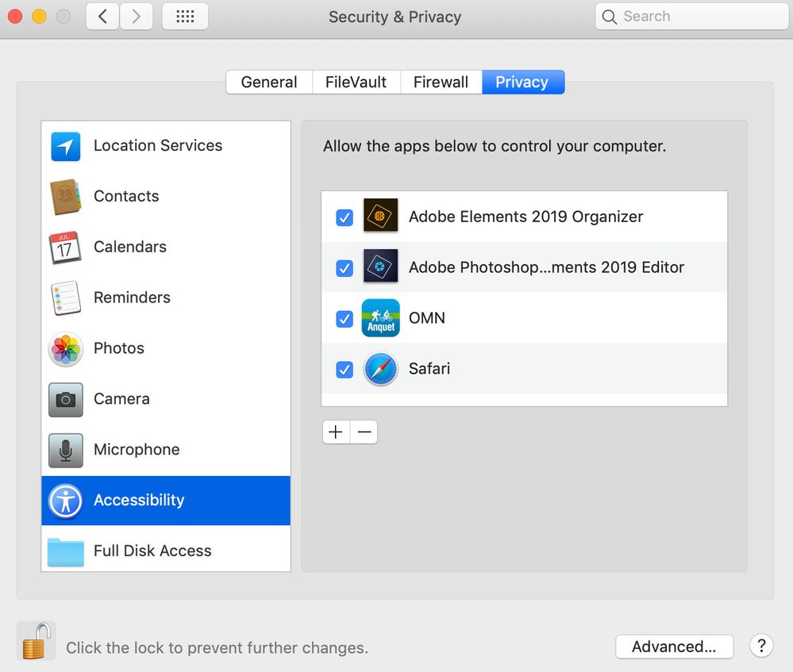
Task: Select Camera label in the privacy list
Action: [121, 399]
